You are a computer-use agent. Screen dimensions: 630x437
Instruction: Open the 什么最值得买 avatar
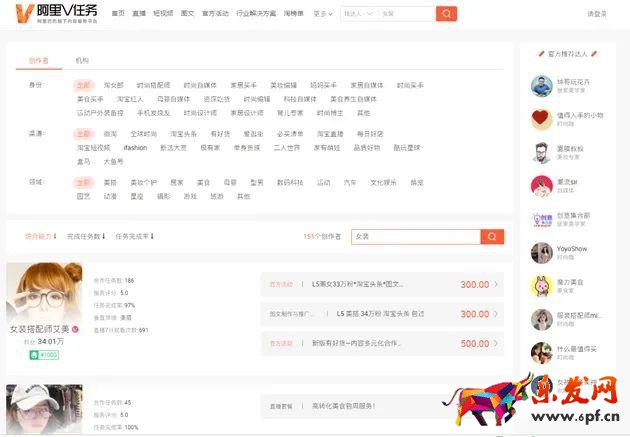(x=542, y=353)
